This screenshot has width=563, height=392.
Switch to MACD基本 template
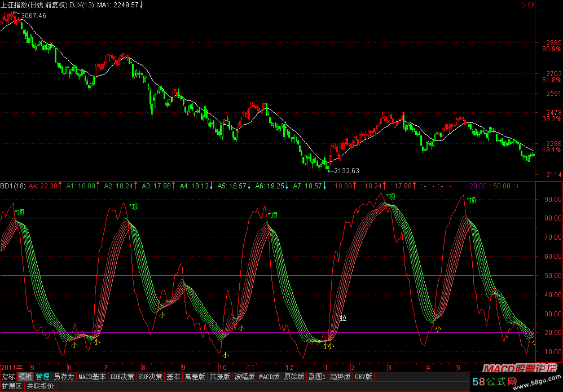[92, 376]
